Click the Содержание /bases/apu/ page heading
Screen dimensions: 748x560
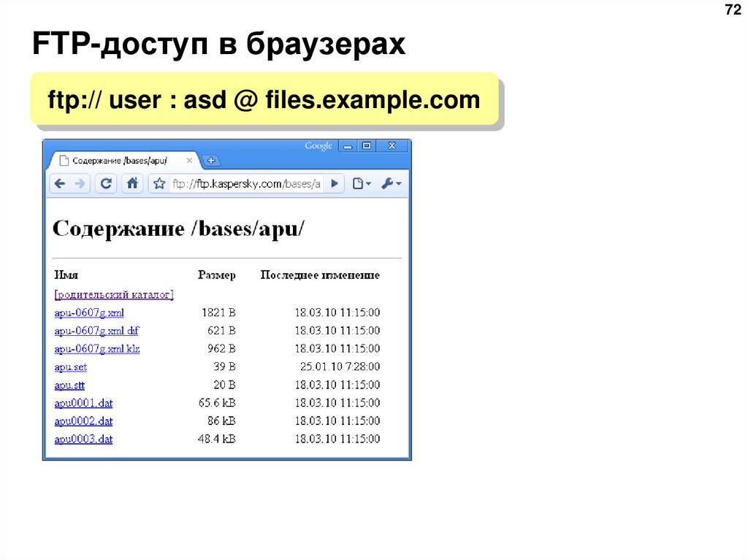coord(178,229)
